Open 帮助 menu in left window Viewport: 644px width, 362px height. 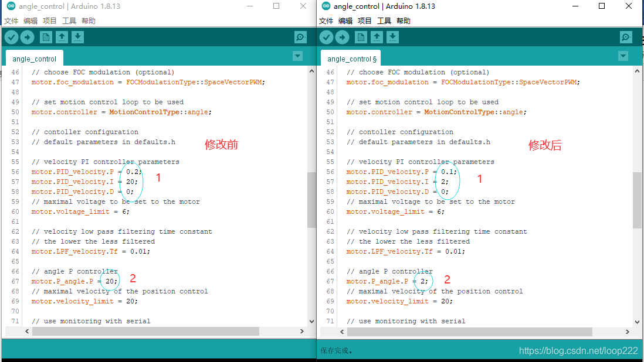(x=89, y=21)
